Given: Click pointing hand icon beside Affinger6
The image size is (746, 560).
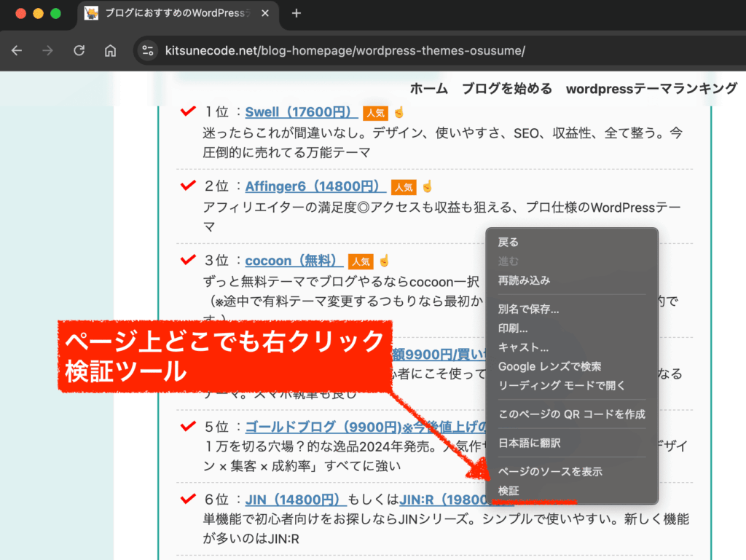Looking at the screenshot, I should pos(427,186).
